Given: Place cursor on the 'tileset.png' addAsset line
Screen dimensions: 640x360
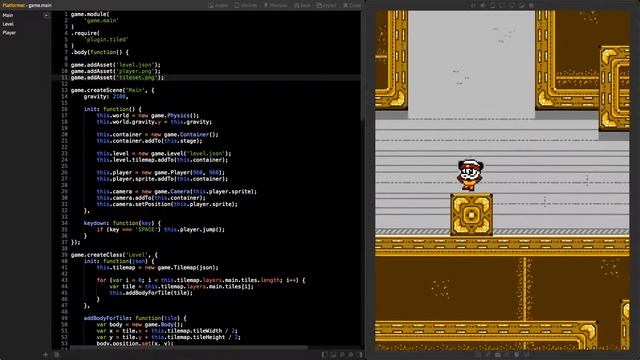Looking at the screenshot, I should click(118, 78).
